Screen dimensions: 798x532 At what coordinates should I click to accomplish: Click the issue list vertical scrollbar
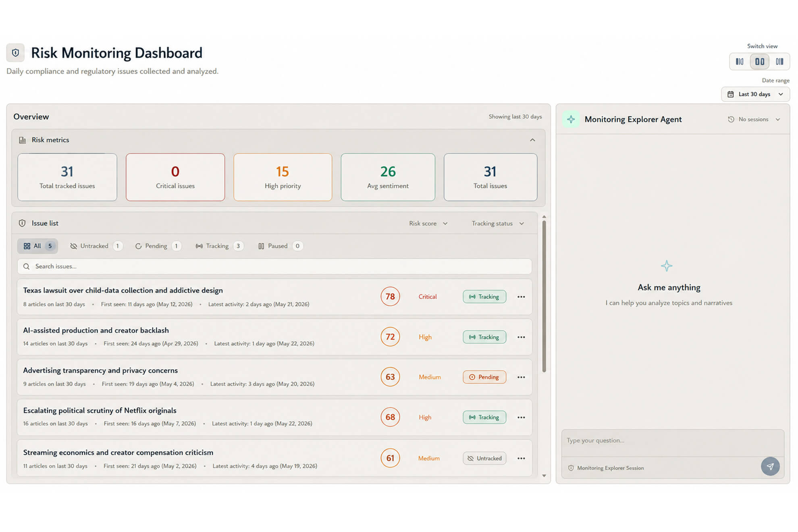[x=544, y=296]
